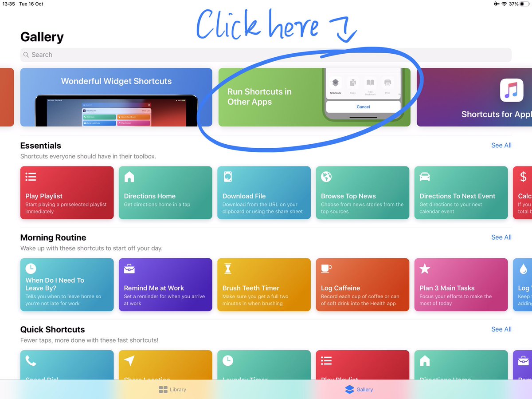The image size is (532, 399).
Task: Tap the location arrow icon in Quick Shortcuts
Action: click(x=129, y=361)
